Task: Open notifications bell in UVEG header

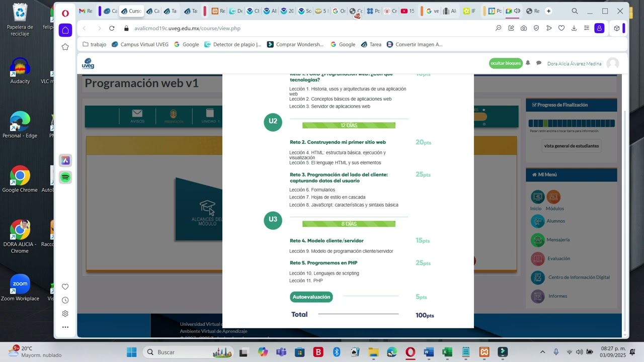Action: tap(528, 63)
